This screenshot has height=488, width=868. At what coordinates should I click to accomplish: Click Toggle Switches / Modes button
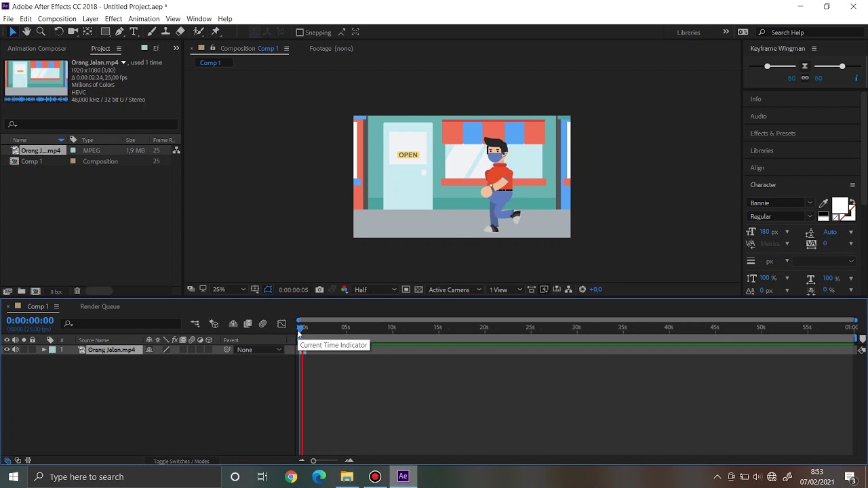point(181,462)
